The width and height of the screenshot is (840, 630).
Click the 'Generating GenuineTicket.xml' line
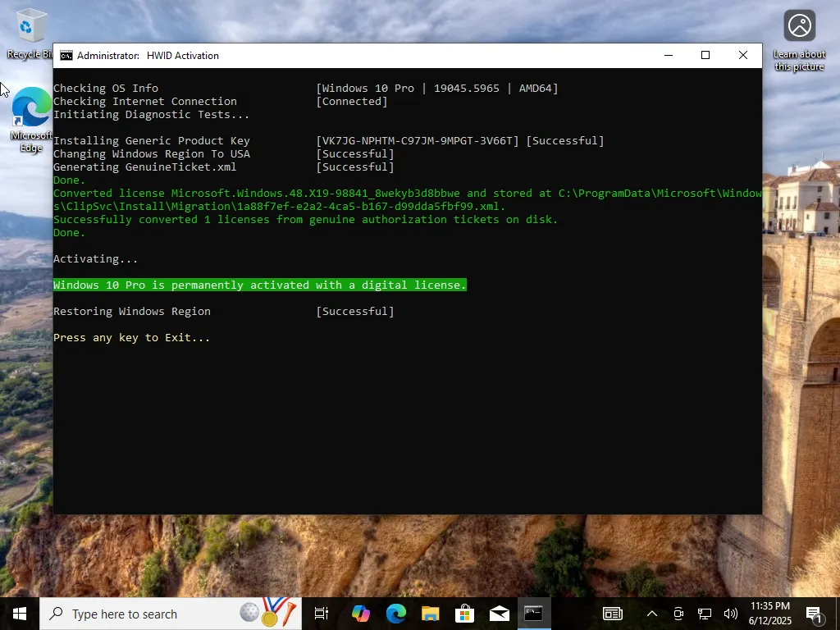tap(144, 167)
